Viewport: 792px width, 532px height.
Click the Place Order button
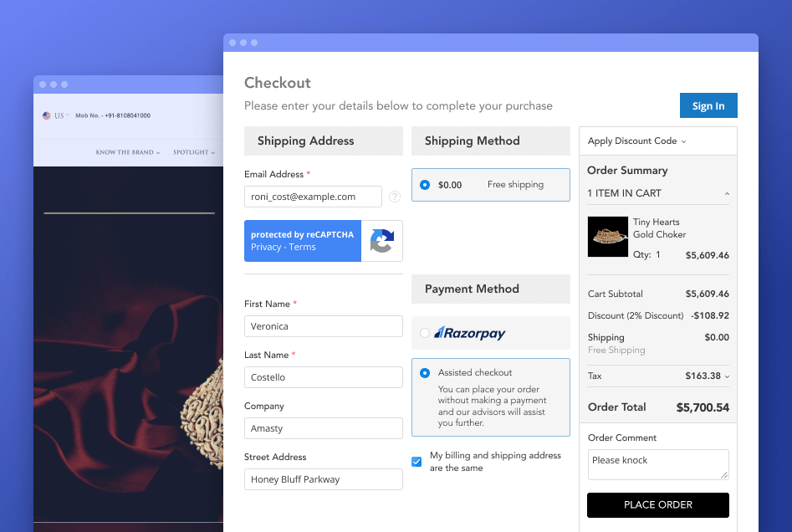657,505
